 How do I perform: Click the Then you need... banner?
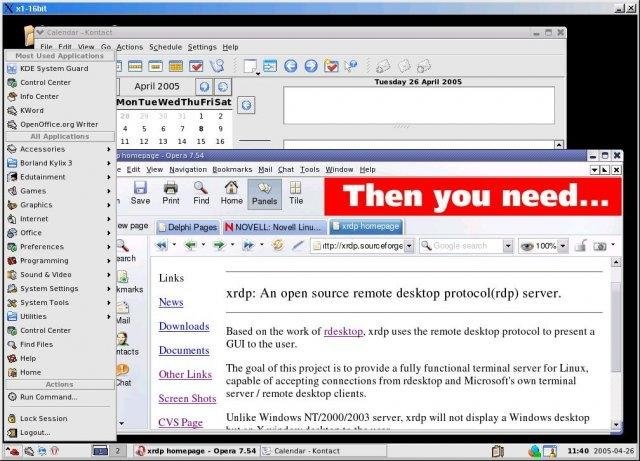[473, 196]
